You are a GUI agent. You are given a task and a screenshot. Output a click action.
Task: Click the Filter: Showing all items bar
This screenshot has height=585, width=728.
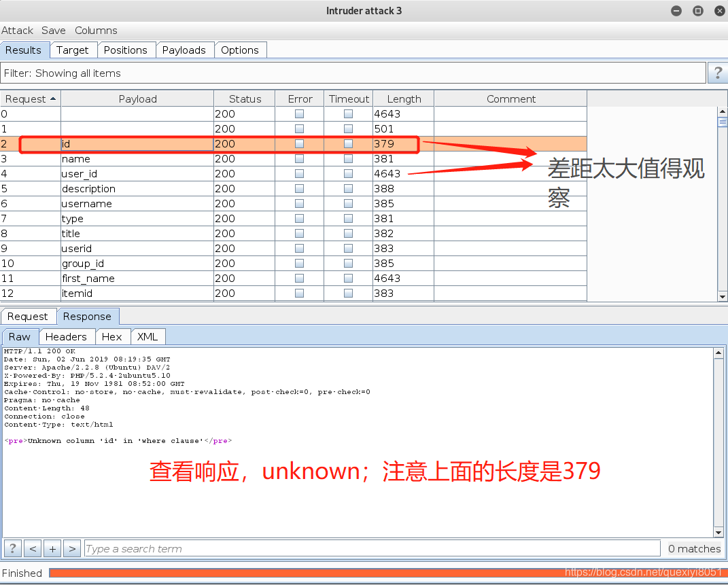coord(353,73)
